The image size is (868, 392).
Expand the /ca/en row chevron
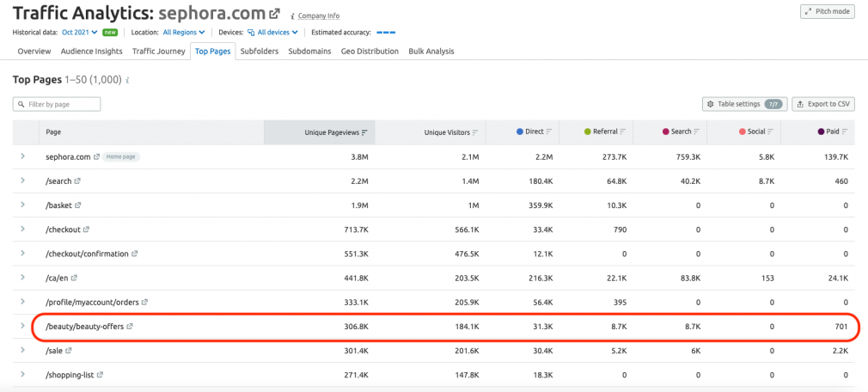pos(22,278)
